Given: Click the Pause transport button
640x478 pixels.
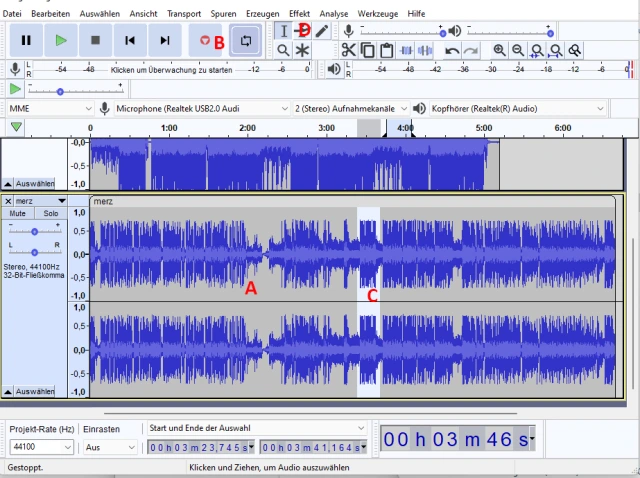Looking at the screenshot, I should pos(26,40).
